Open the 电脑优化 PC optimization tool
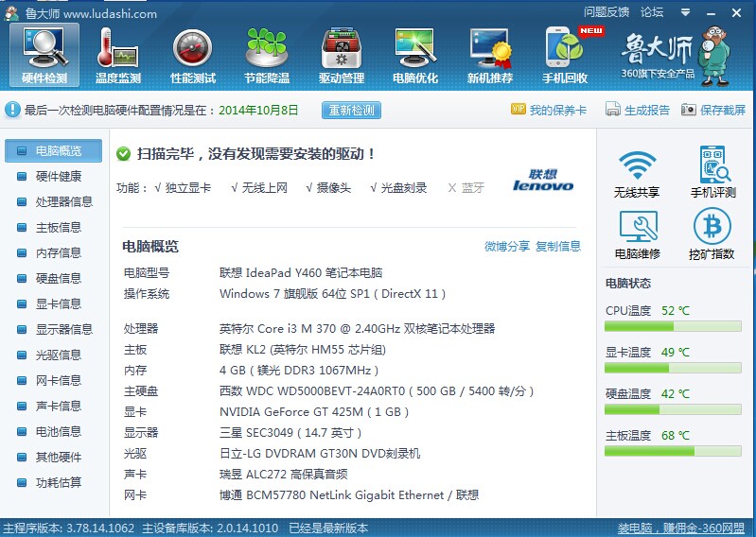The height and width of the screenshot is (537, 756). [415, 56]
